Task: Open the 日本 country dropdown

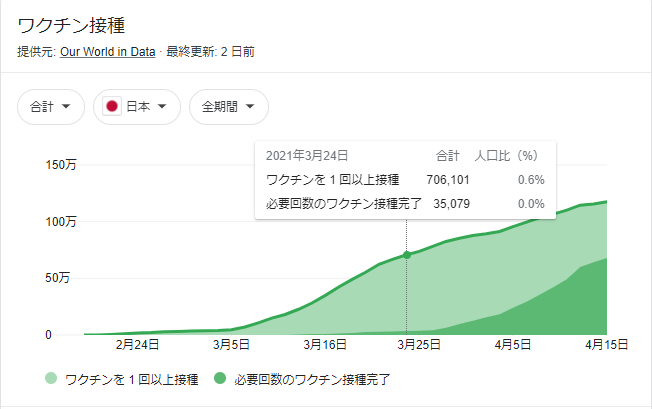Action: (x=137, y=107)
